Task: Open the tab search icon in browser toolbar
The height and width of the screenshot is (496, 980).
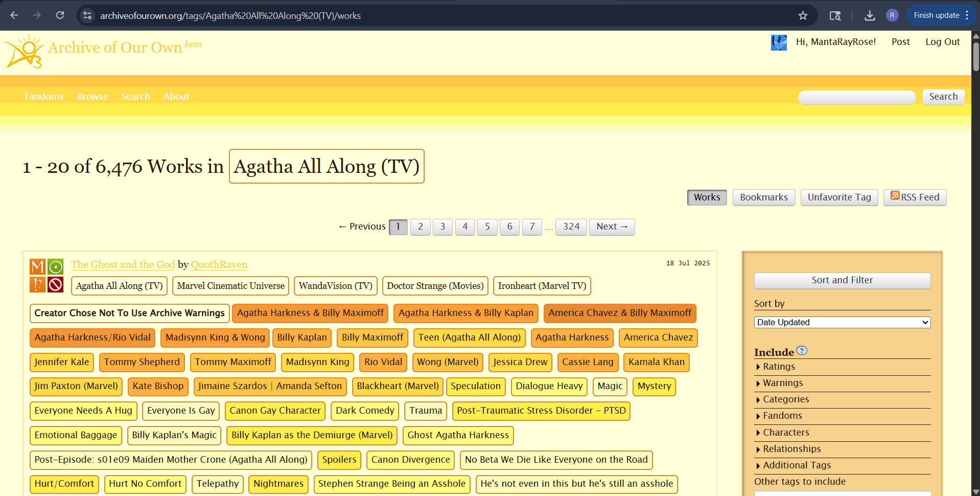Action: click(x=835, y=16)
